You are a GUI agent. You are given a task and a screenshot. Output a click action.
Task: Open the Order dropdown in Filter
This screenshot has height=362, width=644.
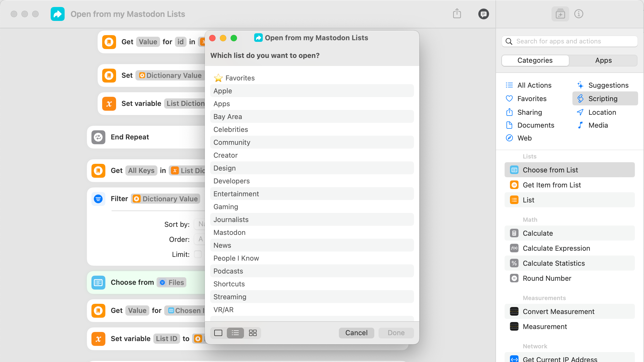(x=199, y=239)
